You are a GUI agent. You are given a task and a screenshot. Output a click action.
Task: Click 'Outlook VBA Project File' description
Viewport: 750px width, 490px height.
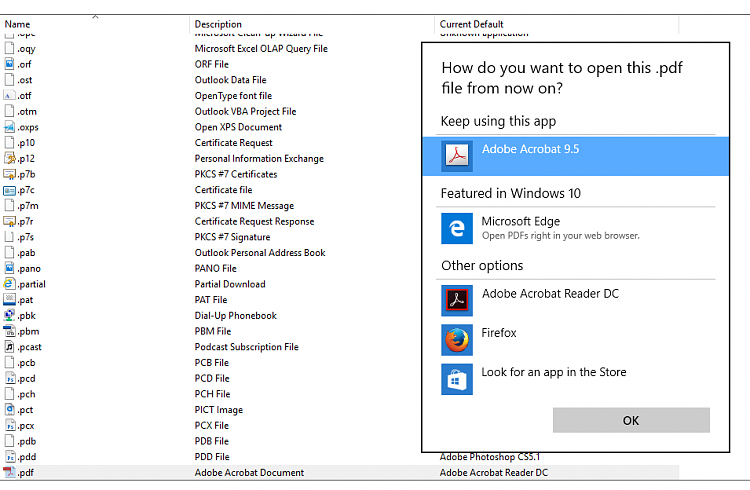245,111
